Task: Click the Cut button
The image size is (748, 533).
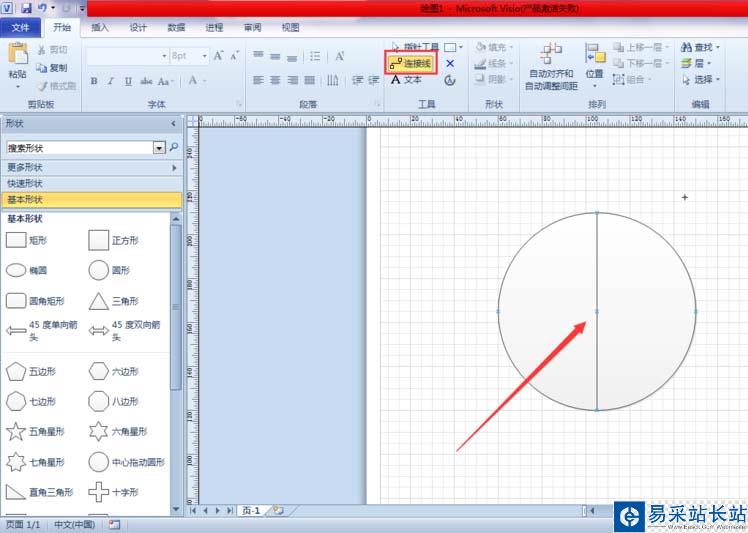Action: [53, 50]
